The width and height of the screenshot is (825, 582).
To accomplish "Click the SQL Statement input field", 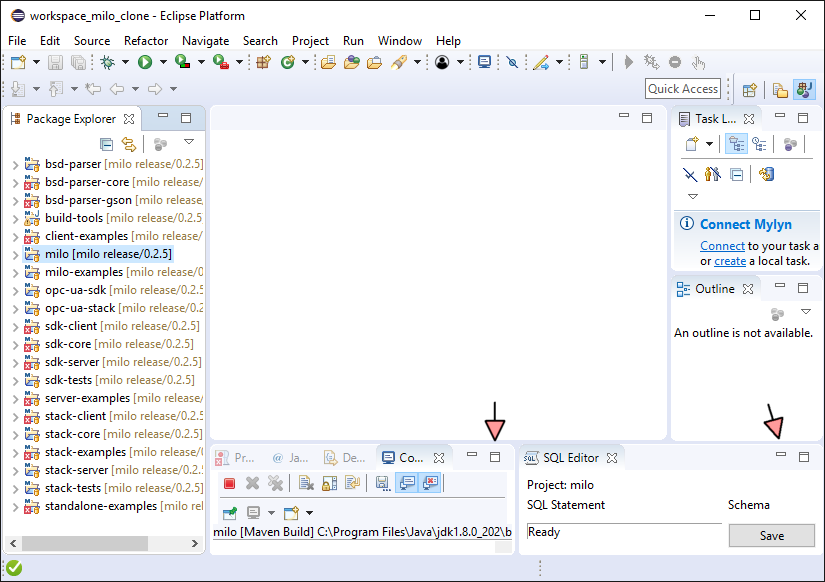I will (x=623, y=532).
